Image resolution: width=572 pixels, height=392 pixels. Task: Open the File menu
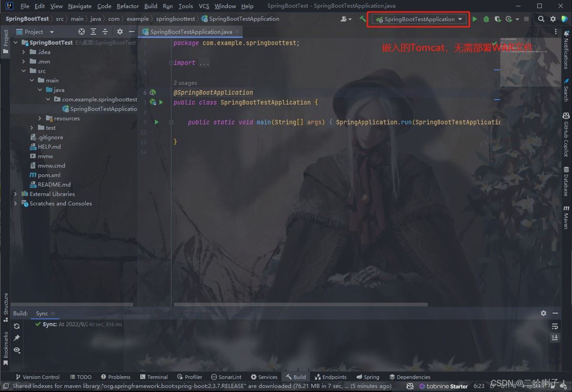point(25,6)
